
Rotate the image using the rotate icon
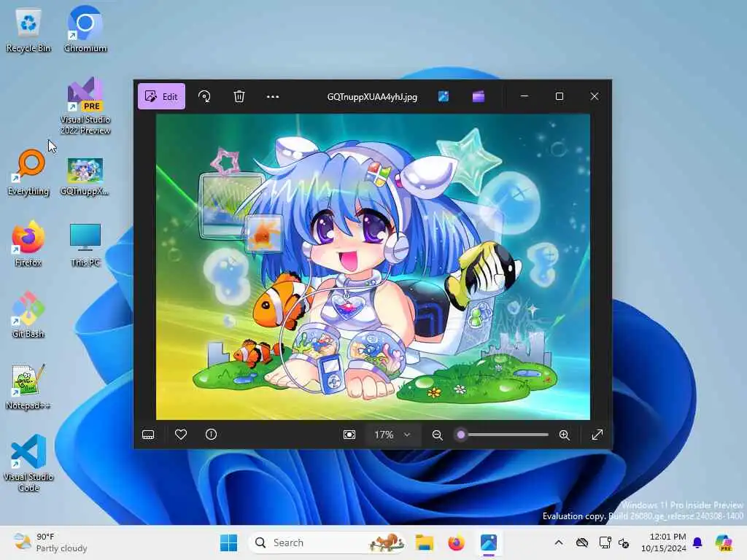(x=204, y=97)
